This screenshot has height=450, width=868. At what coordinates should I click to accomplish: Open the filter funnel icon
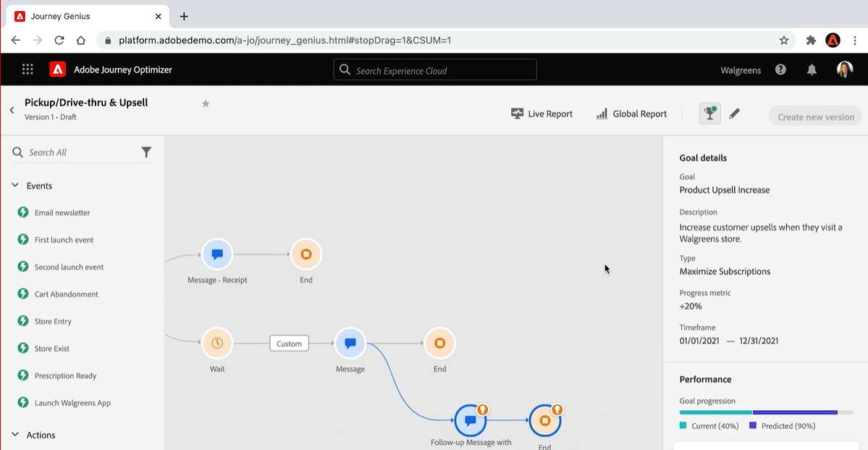tap(146, 152)
